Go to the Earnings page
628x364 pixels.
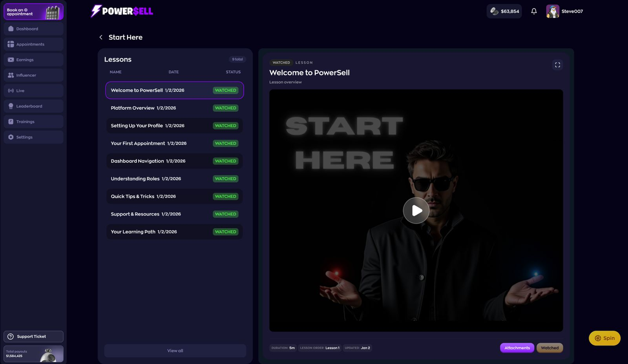click(33, 60)
